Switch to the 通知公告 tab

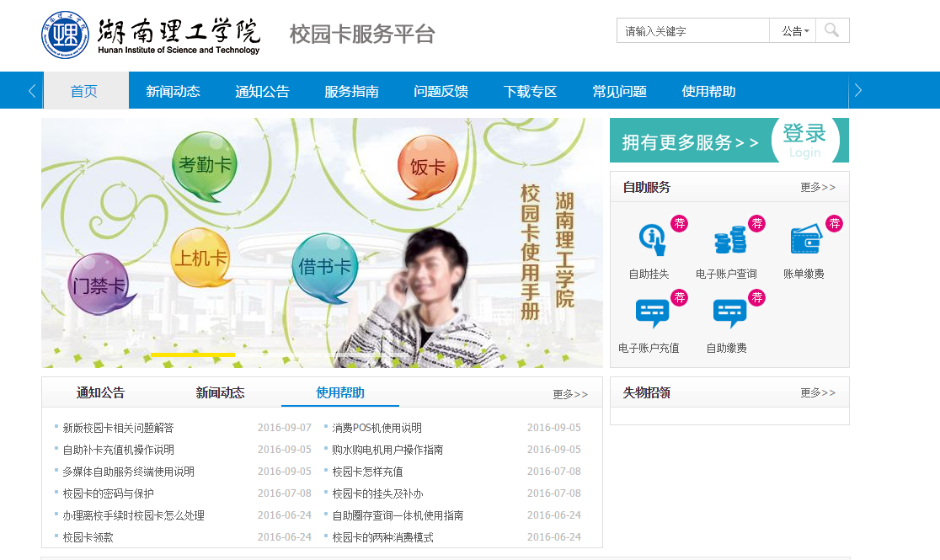click(x=100, y=392)
